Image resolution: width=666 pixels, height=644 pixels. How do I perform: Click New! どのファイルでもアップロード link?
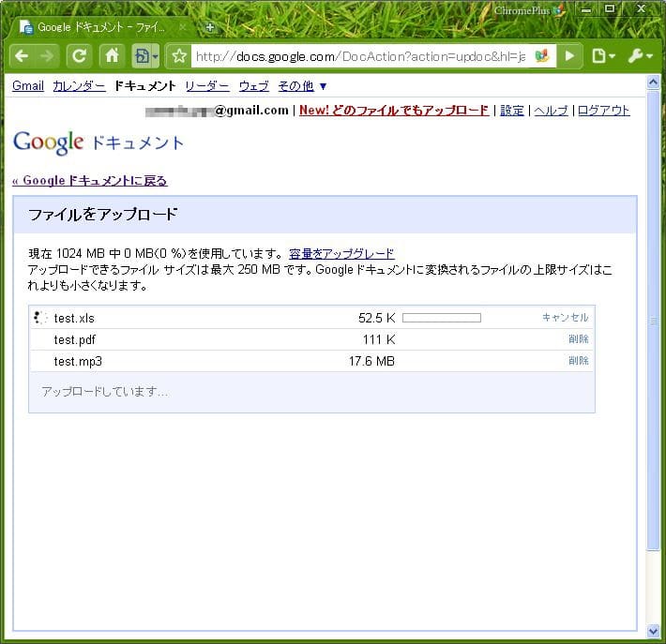(x=394, y=111)
